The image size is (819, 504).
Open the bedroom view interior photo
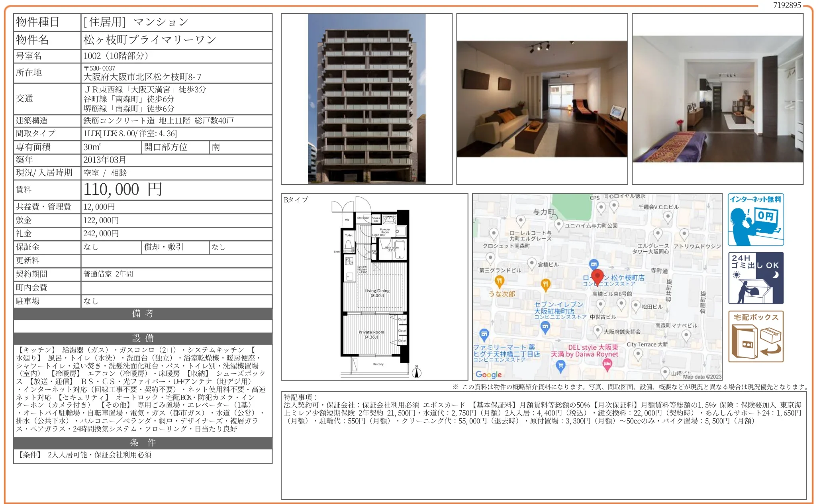pos(717,99)
